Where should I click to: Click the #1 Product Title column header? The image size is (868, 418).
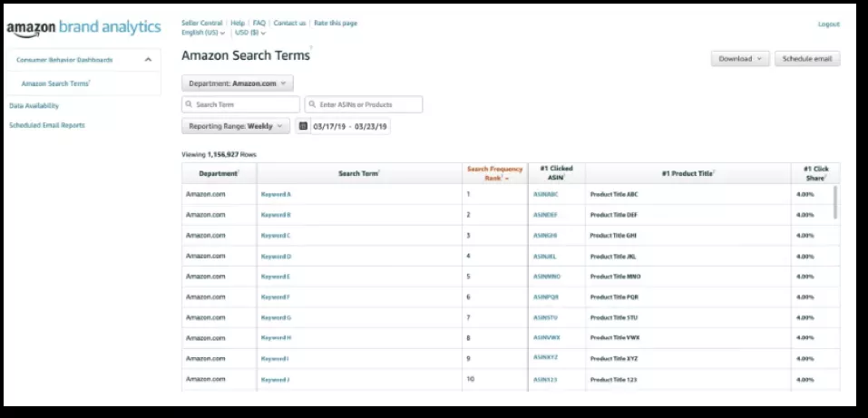(x=688, y=173)
